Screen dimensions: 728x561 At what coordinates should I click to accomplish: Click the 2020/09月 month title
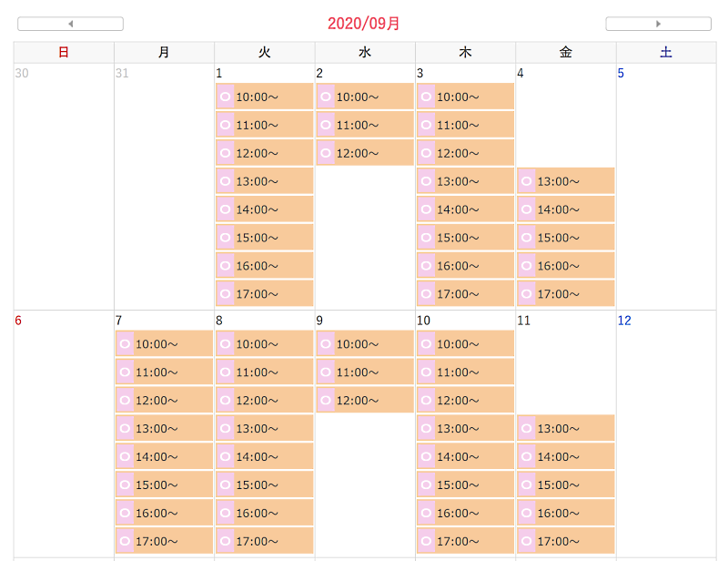pos(364,24)
